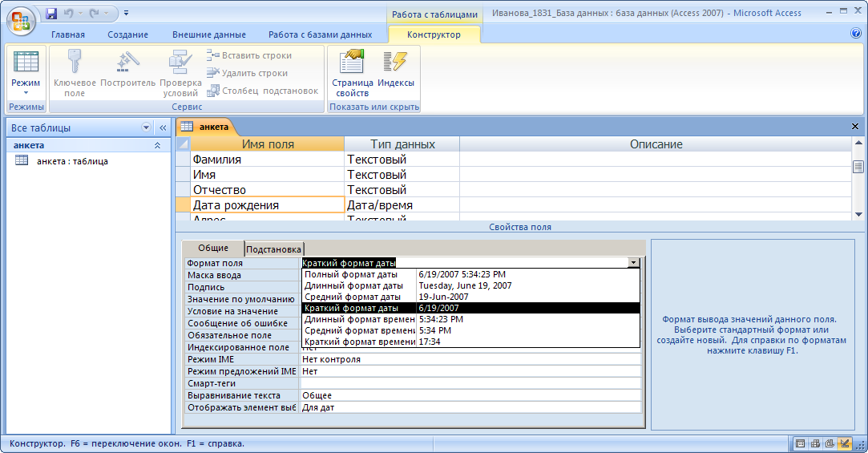Image resolution: width=868 pixels, height=453 pixels.
Task: Collapse navigation pane with double chevron
Action: tap(163, 127)
